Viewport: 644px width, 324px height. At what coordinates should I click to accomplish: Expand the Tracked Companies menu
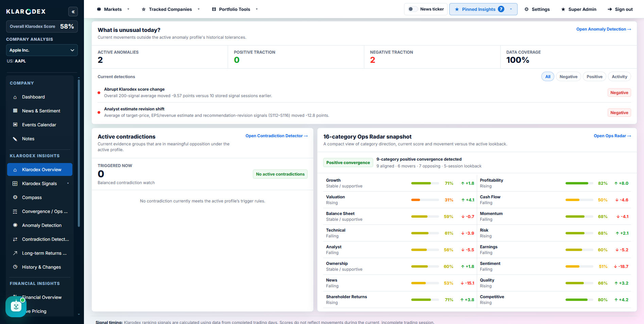(x=171, y=9)
